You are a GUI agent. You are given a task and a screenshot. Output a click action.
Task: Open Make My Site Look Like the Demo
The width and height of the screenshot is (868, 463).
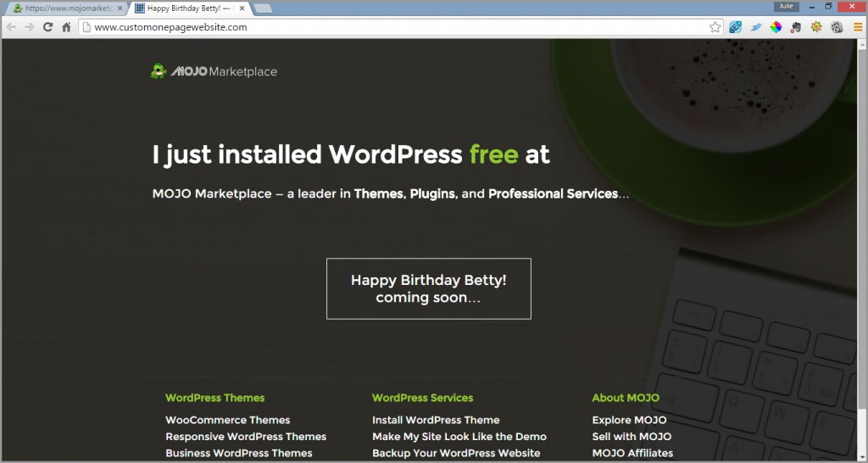tap(459, 437)
